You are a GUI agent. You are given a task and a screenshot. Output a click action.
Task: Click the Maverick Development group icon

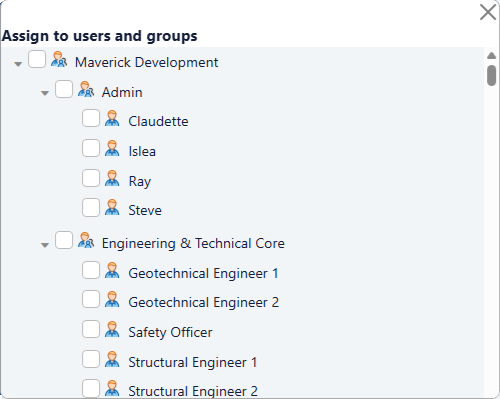pyautogui.click(x=59, y=59)
